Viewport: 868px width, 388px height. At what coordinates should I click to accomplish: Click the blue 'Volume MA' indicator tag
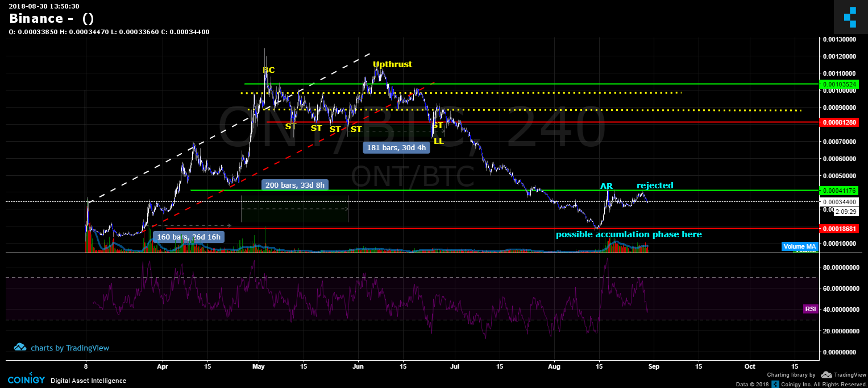800,246
